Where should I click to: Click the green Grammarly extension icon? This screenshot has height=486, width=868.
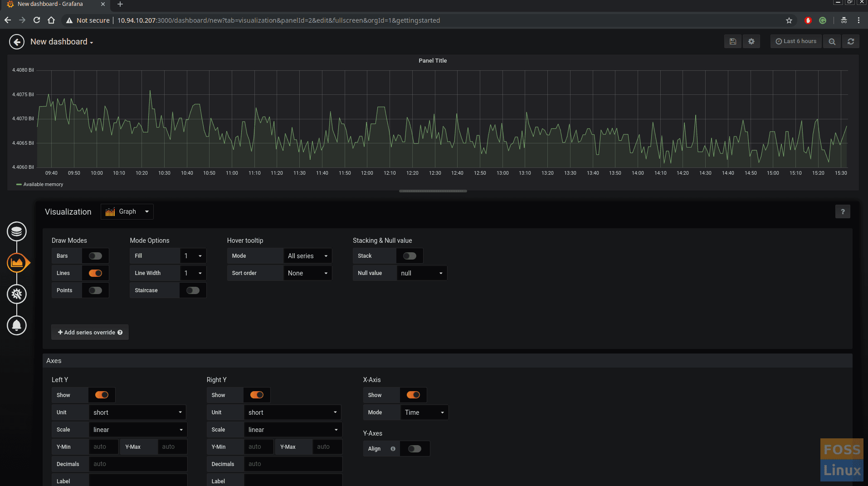click(823, 20)
